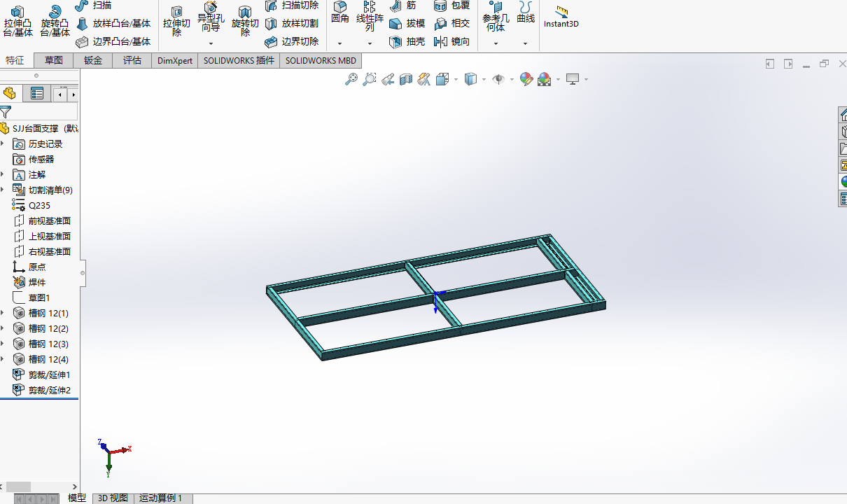
Task: Toggle Instant3D mode
Action: coord(561,17)
